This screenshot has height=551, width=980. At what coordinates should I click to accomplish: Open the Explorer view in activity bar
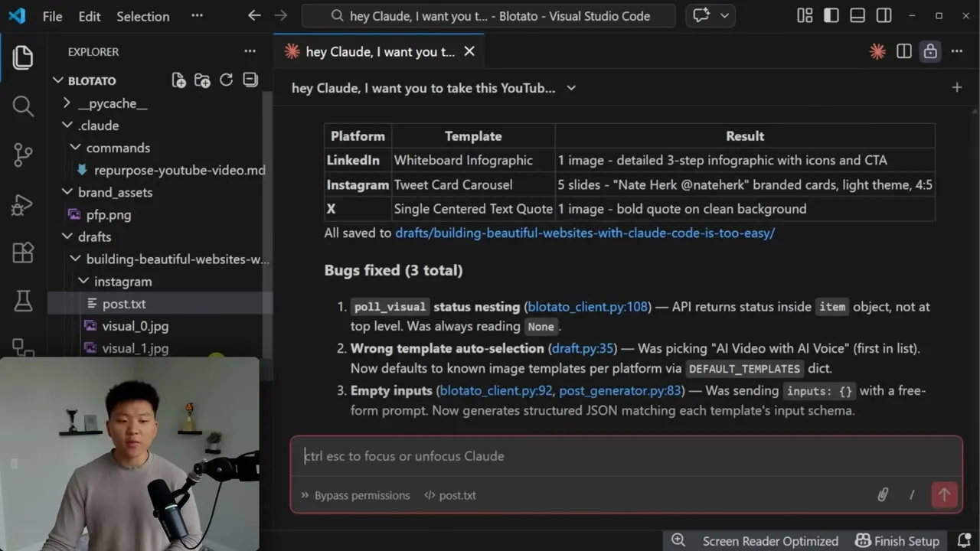coord(23,57)
